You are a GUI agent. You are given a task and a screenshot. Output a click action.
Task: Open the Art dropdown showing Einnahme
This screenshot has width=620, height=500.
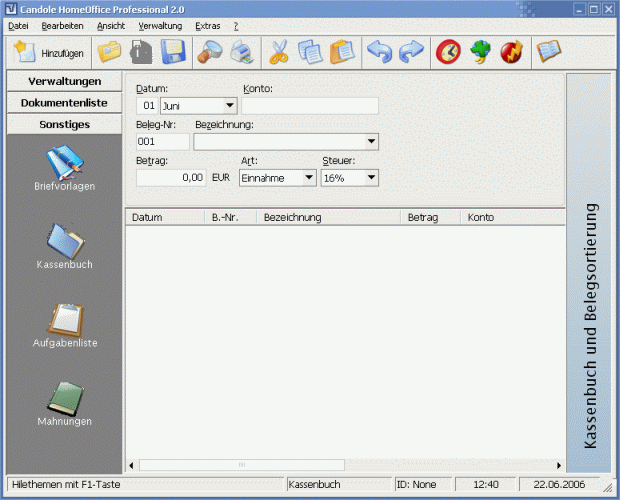pyautogui.click(x=309, y=178)
